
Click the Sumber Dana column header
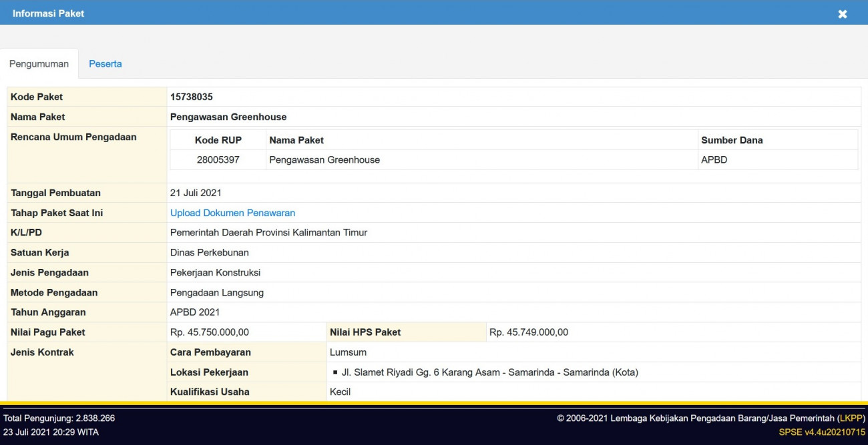tap(731, 140)
